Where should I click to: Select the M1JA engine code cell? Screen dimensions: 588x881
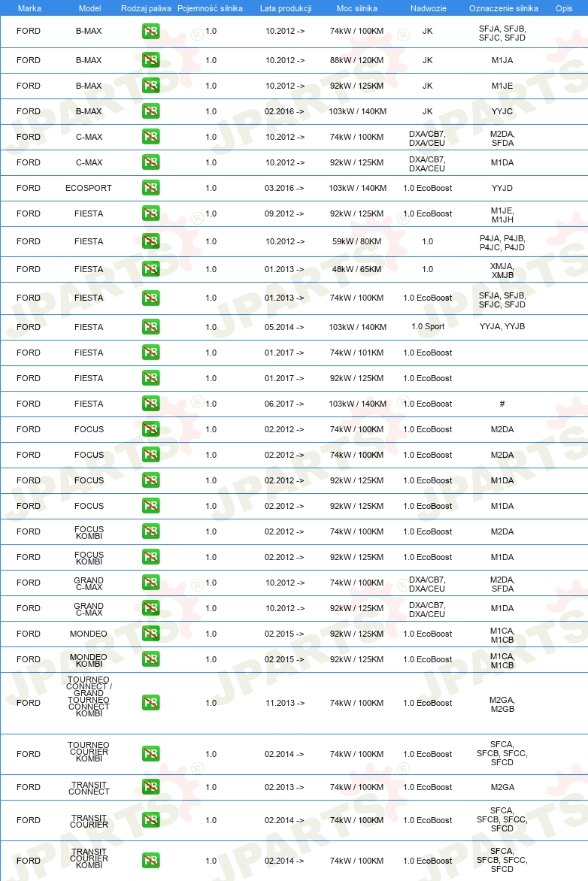(x=502, y=61)
